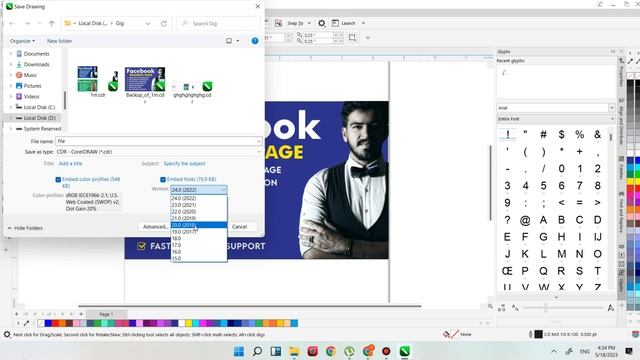Refresh the Gig folder listing
Image resolution: width=640 pixels, height=360 pixels.
coord(164,24)
